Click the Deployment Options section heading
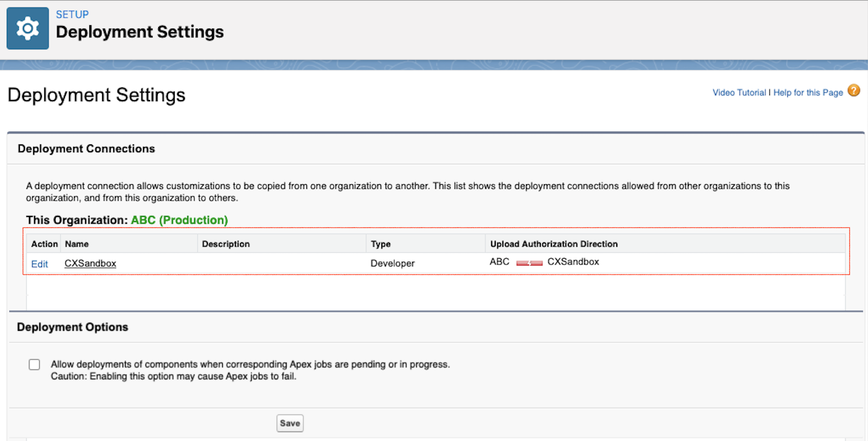The width and height of the screenshot is (868, 441). point(73,327)
